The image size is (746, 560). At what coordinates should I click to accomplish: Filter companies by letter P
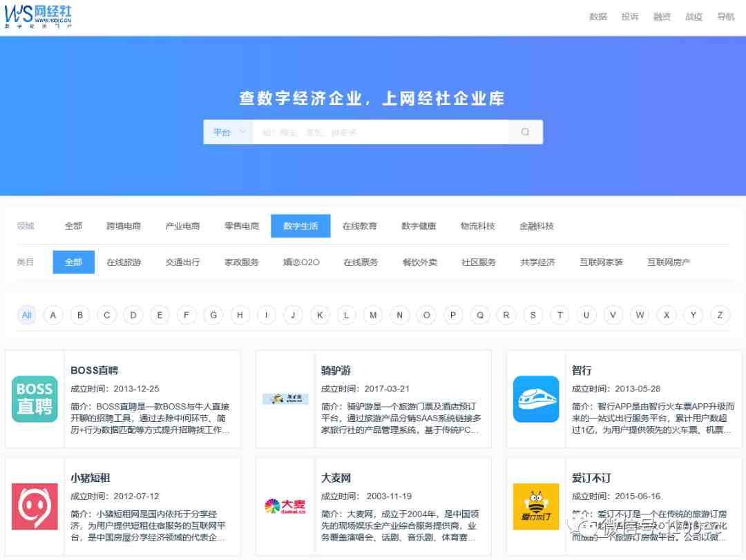[453, 315]
